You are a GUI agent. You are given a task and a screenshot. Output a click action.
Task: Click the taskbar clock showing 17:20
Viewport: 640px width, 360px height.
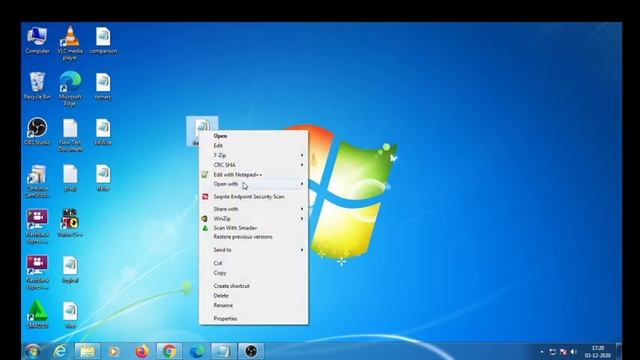tap(598, 352)
